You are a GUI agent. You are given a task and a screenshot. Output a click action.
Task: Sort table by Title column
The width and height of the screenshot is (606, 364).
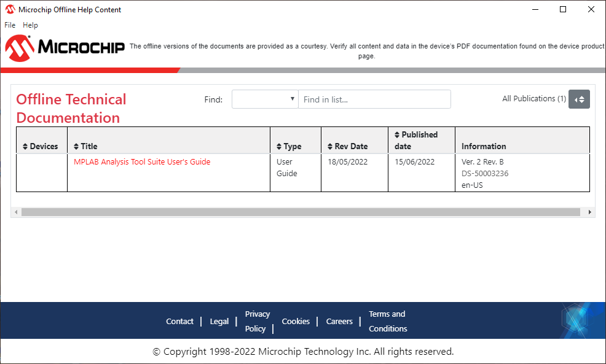[85, 146]
